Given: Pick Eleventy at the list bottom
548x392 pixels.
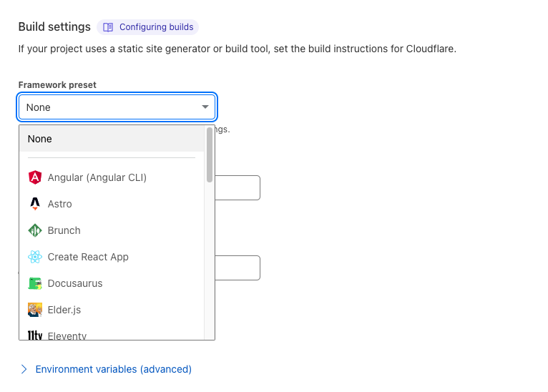Looking at the screenshot, I should click(x=112, y=333).
